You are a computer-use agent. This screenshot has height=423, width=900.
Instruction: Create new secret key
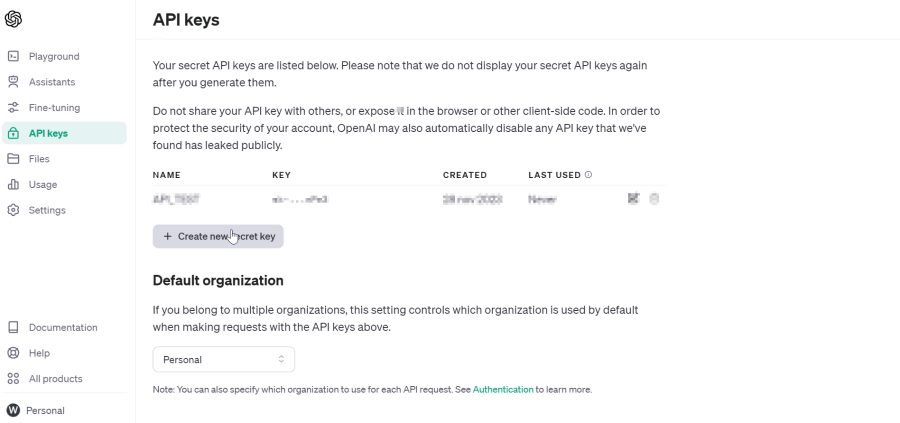218,236
